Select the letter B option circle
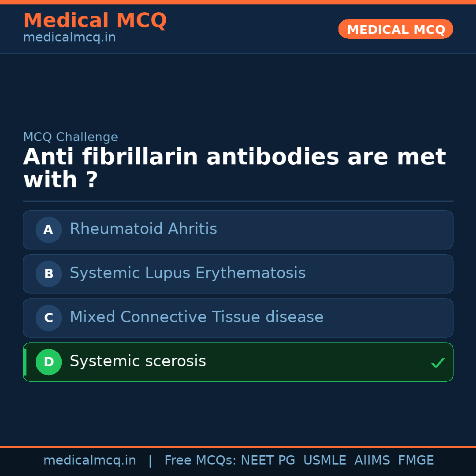476x476 pixels. (48, 274)
